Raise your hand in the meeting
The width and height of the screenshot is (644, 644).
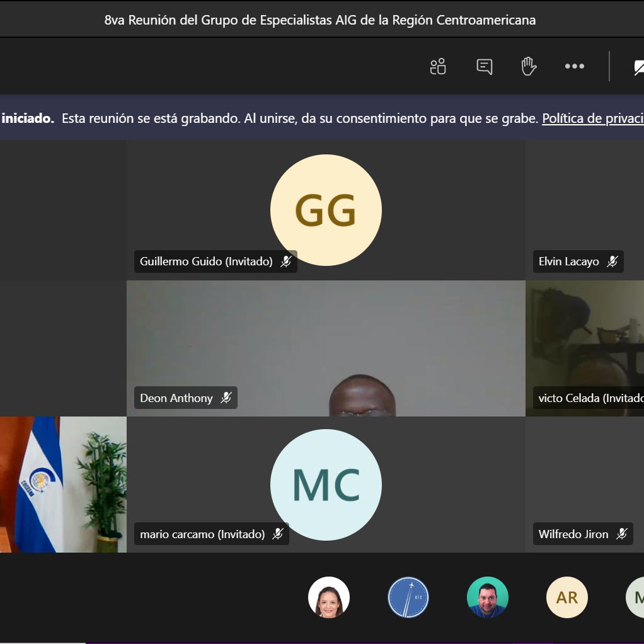click(529, 66)
